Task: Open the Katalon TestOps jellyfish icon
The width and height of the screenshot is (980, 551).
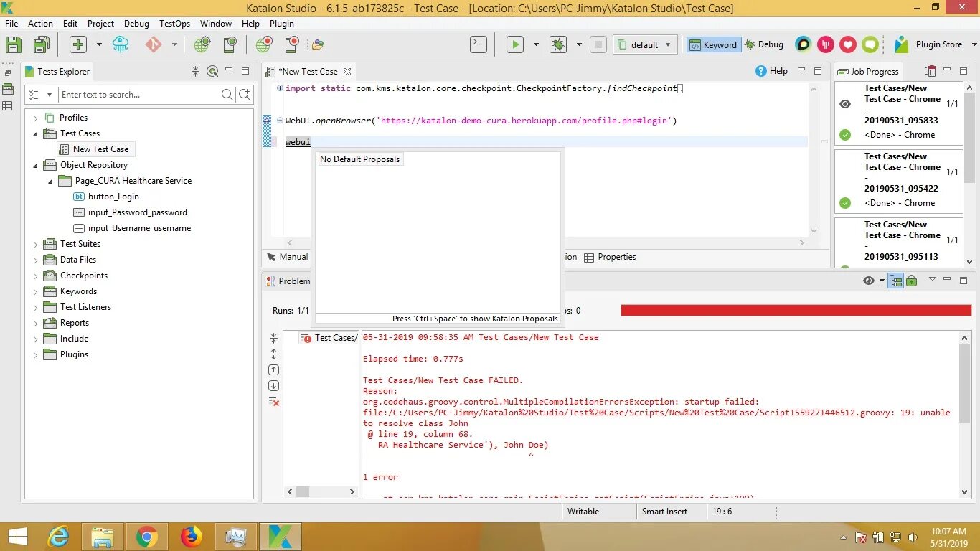Action: click(121, 44)
